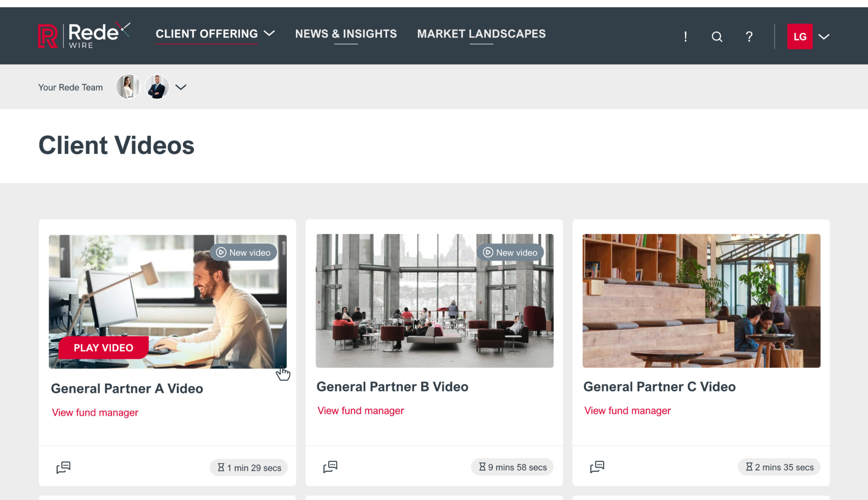Open Market Landscapes section
868x500 pixels.
(481, 34)
